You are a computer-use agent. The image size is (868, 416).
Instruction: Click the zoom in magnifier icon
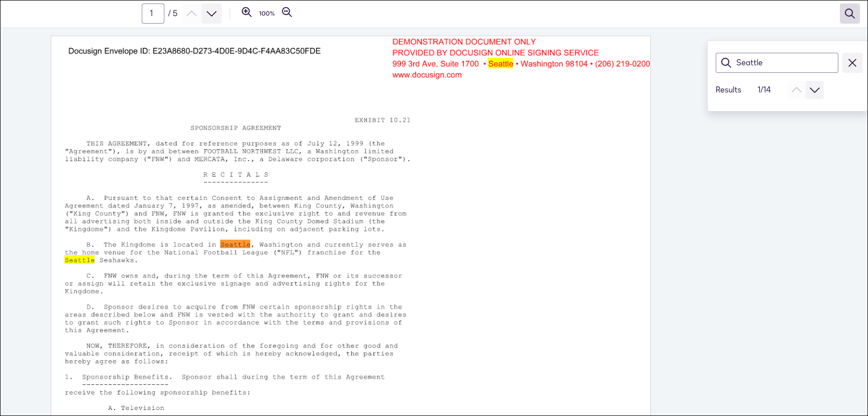pos(246,12)
